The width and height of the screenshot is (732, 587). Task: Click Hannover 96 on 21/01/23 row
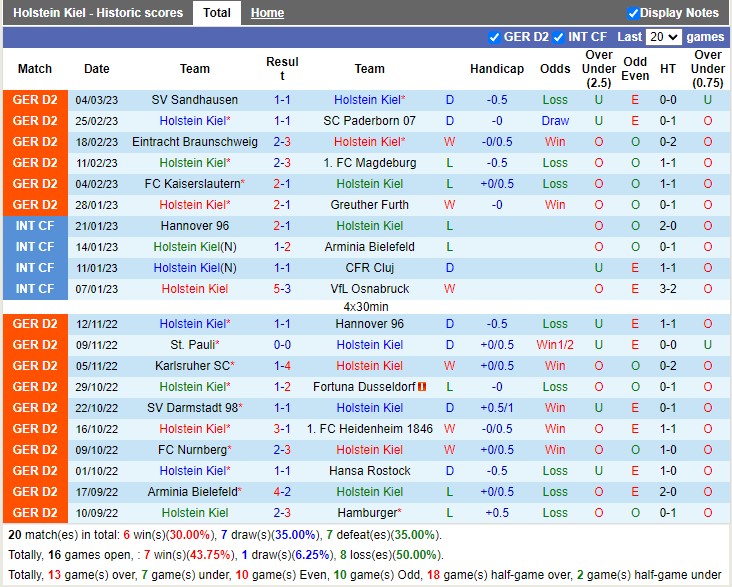tap(195, 226)
